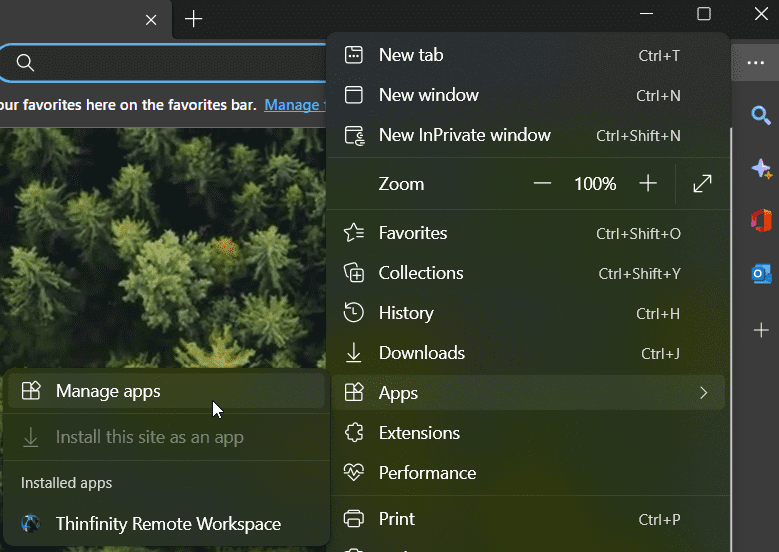Choose New InPrivate window entry
779x552 pixels.
529,135
